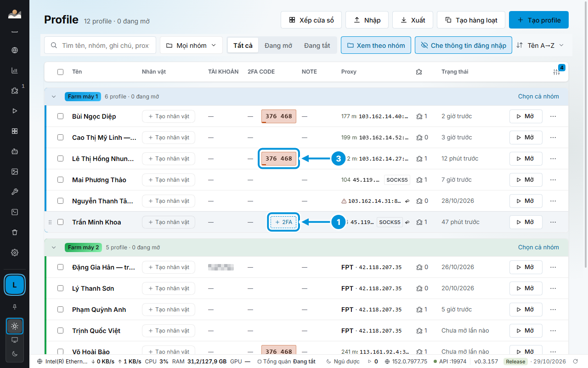Select the system theme monitor icon
This screenshot has height=368, width=588.
[x=15, y=340]
